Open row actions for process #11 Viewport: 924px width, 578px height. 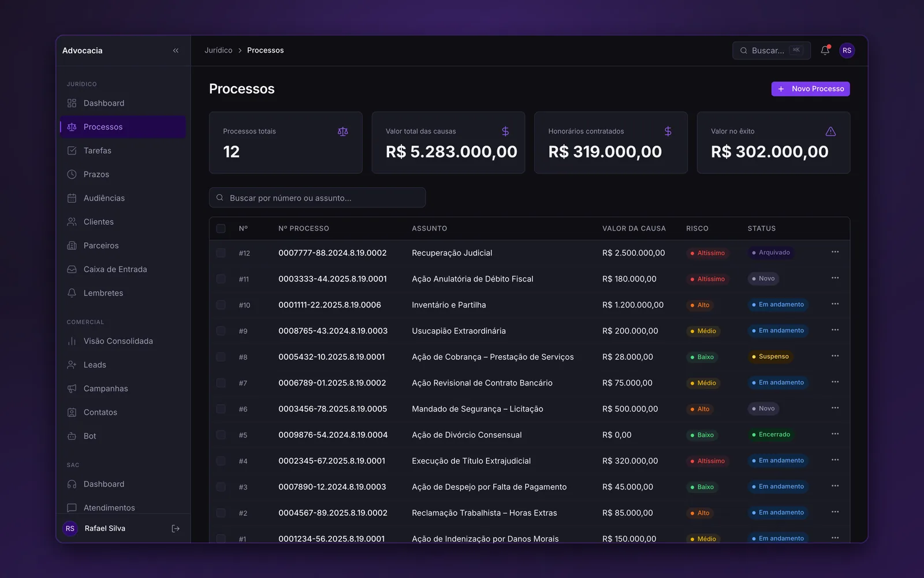tap(835, 278)
